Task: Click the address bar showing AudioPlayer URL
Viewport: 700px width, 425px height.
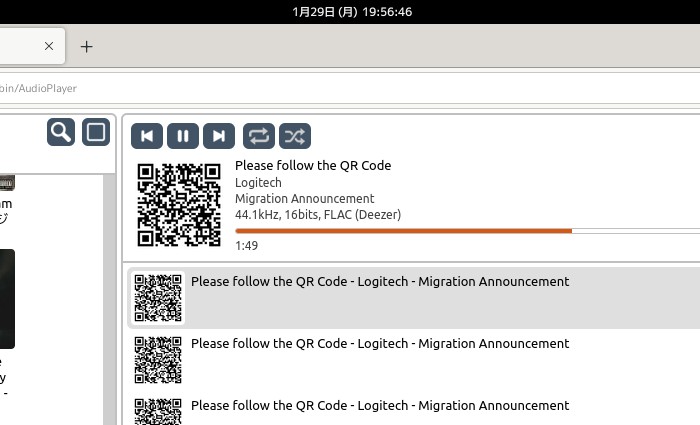Action: (348, 88)
